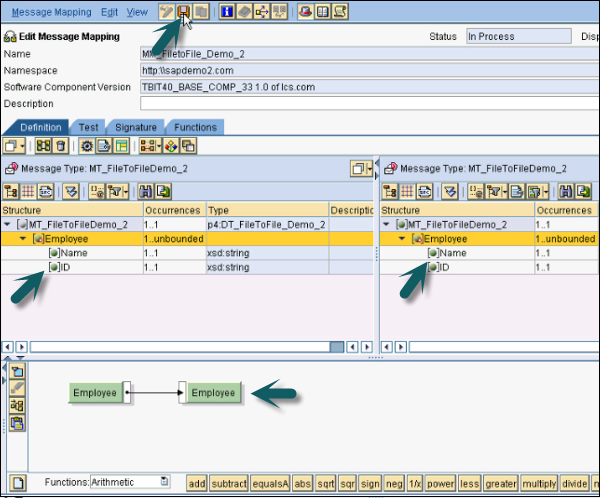
Task: Collapse the source MT_FileToFileDemo_2 root node
Action: (x=7, y=225)
